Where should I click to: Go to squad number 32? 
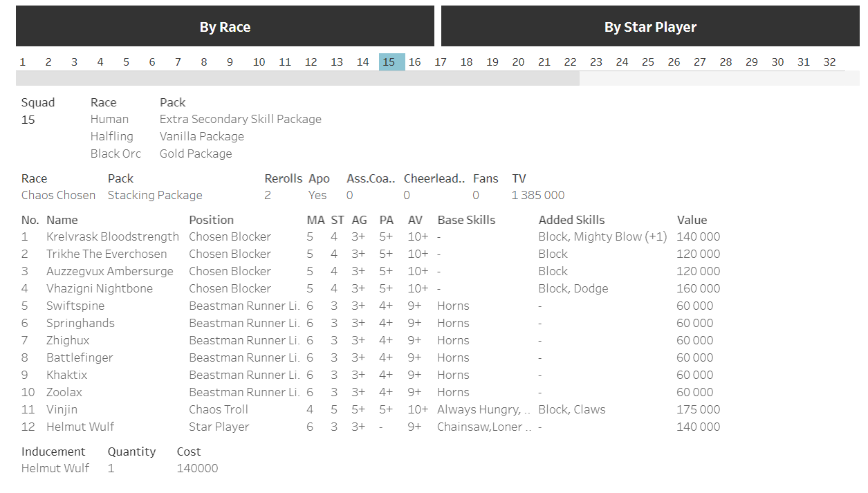tap(829, 62)
